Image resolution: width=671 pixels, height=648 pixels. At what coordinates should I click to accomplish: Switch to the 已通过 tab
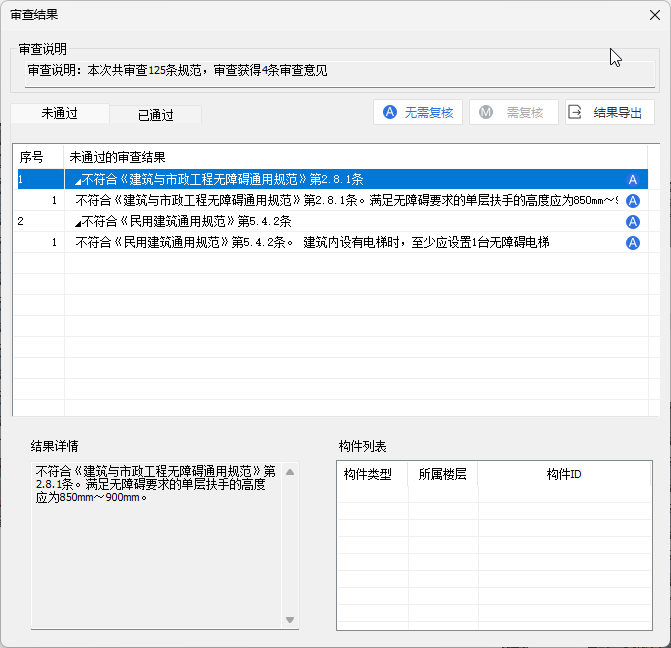coord(155,115)
